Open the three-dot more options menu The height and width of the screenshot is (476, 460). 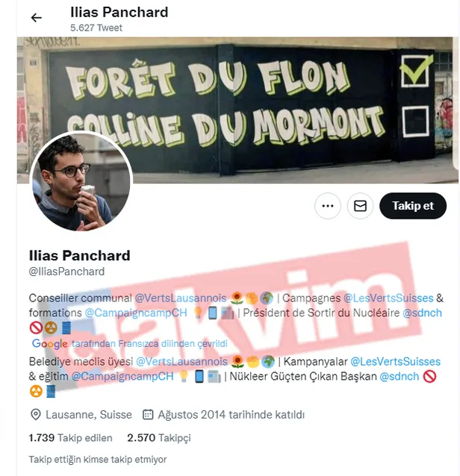(328, 206)
